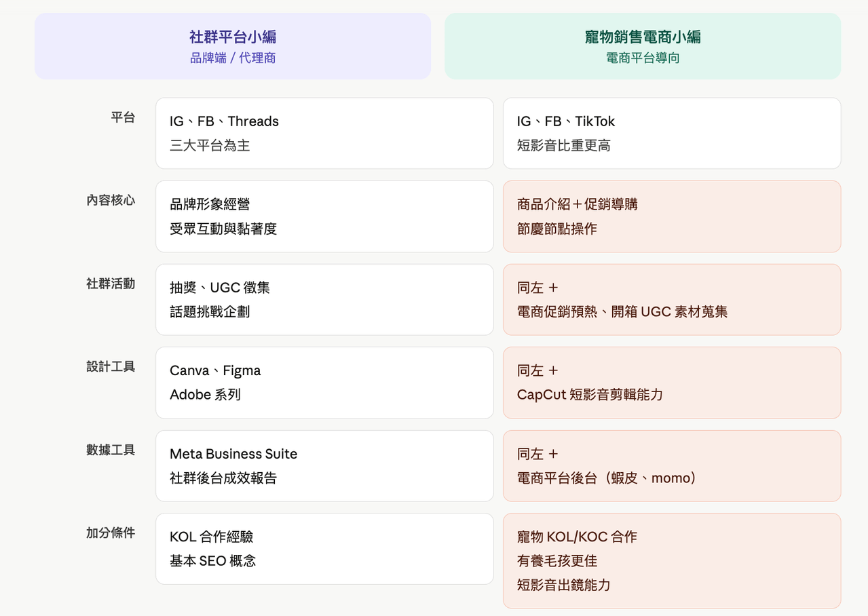This screenshot has width=868, height=616.
Task: Click the 設計工具 row label
Action: (111, 366)
